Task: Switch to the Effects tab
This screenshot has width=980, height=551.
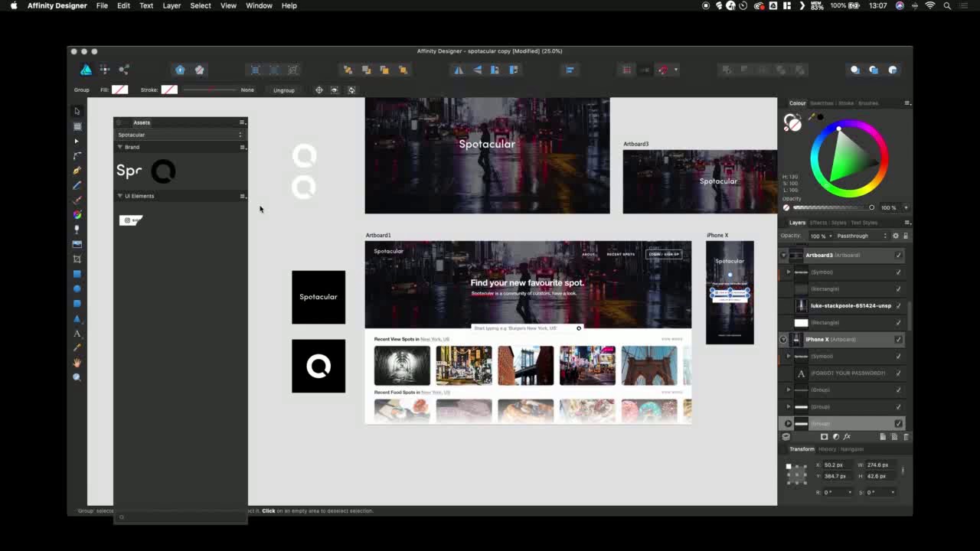Action: 818,223
